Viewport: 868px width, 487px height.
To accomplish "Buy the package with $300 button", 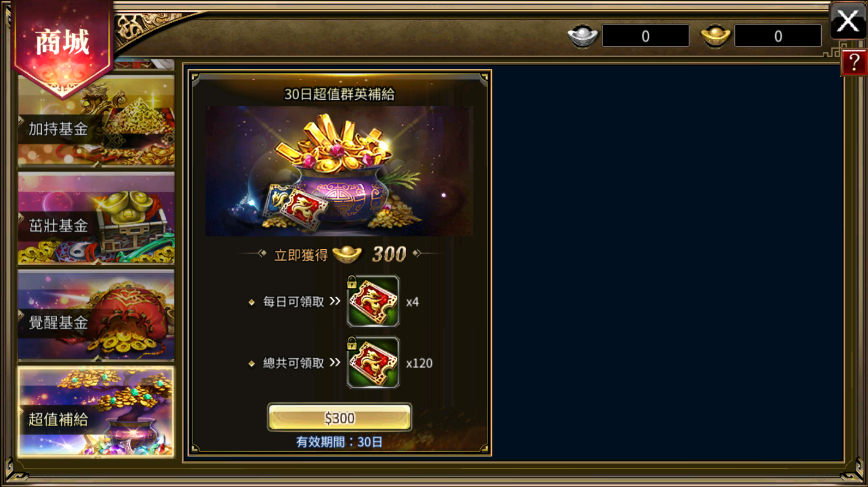I will click(339, 418).
